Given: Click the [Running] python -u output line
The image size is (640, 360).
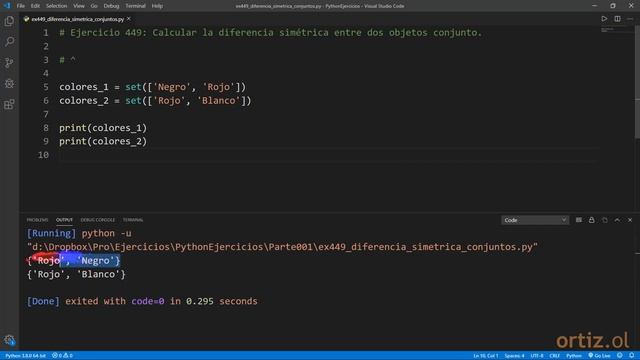Looking at the screenshot, I should (79, 233).
